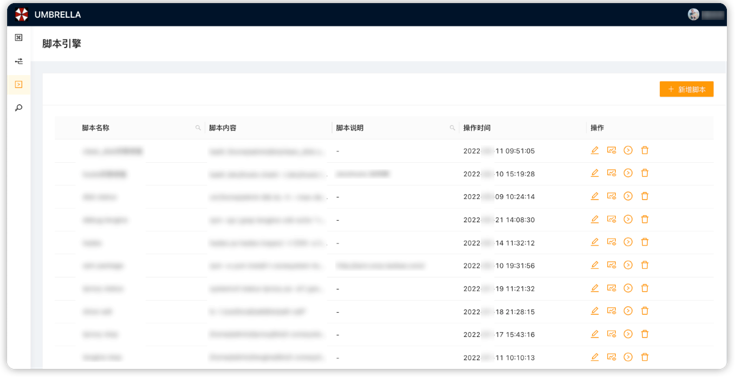Search by 脚本名称 column filter icon
Screen dimensions: 739x378
[x=198, y=128]
